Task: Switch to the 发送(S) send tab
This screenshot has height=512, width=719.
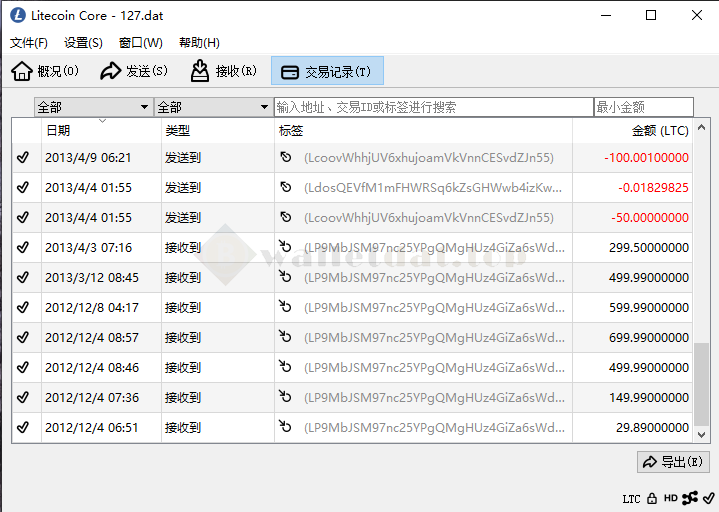Action: pos(133,72)
